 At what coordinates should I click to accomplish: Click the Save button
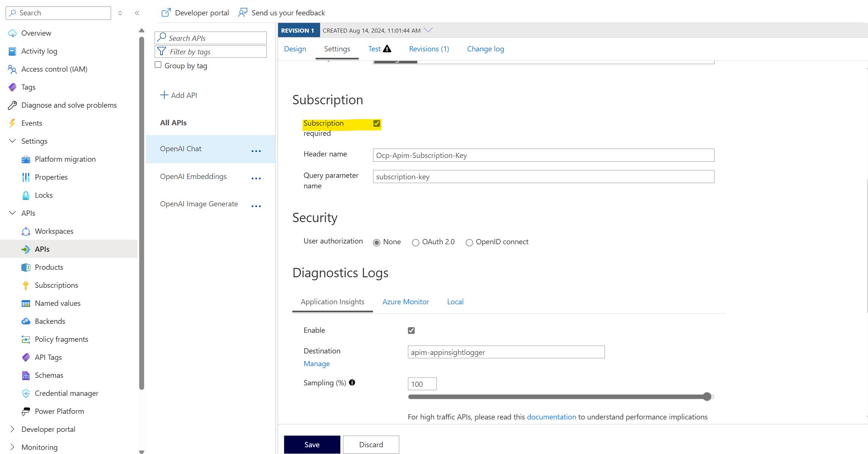(x=312, y=445)
